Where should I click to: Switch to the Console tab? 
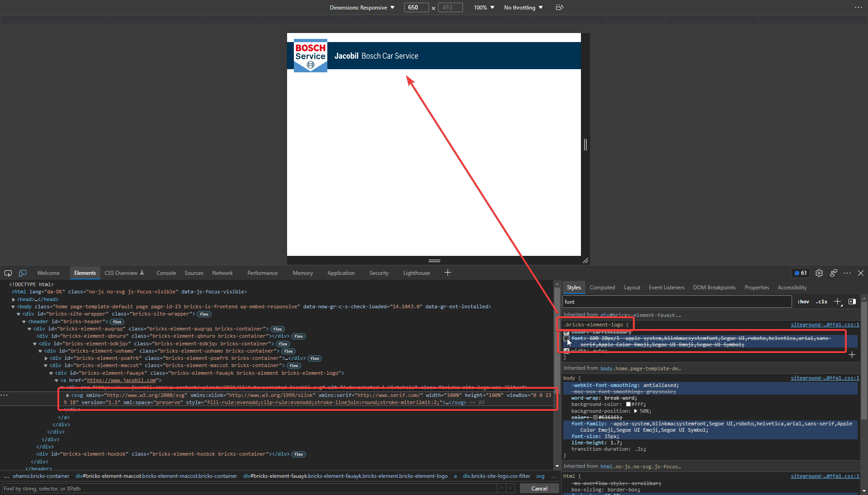(x=166, y=273)
